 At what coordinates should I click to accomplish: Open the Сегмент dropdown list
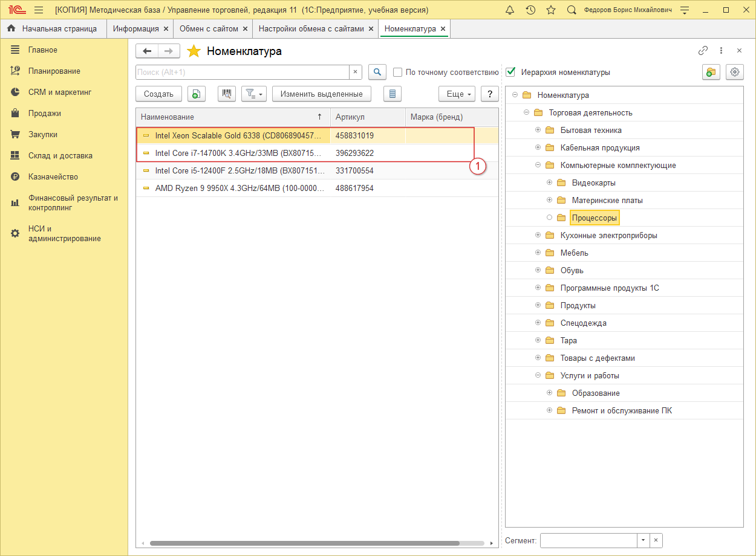click(x=643, y=540)
